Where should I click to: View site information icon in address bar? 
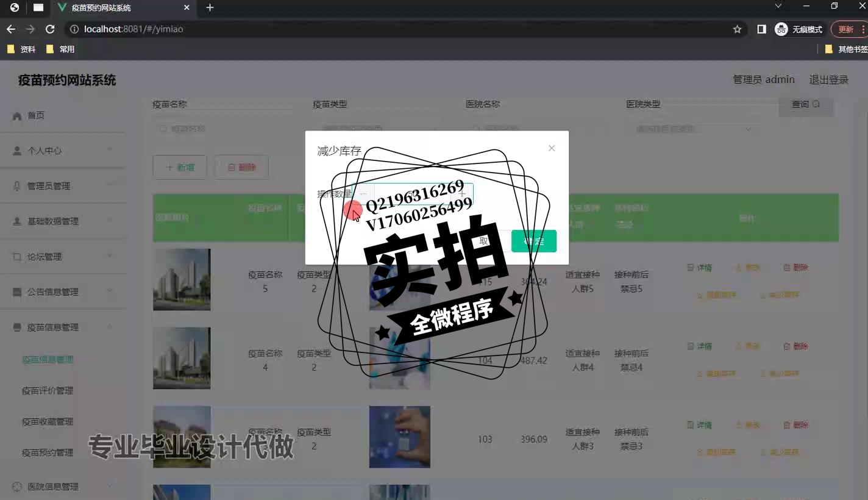pos(74,29)
